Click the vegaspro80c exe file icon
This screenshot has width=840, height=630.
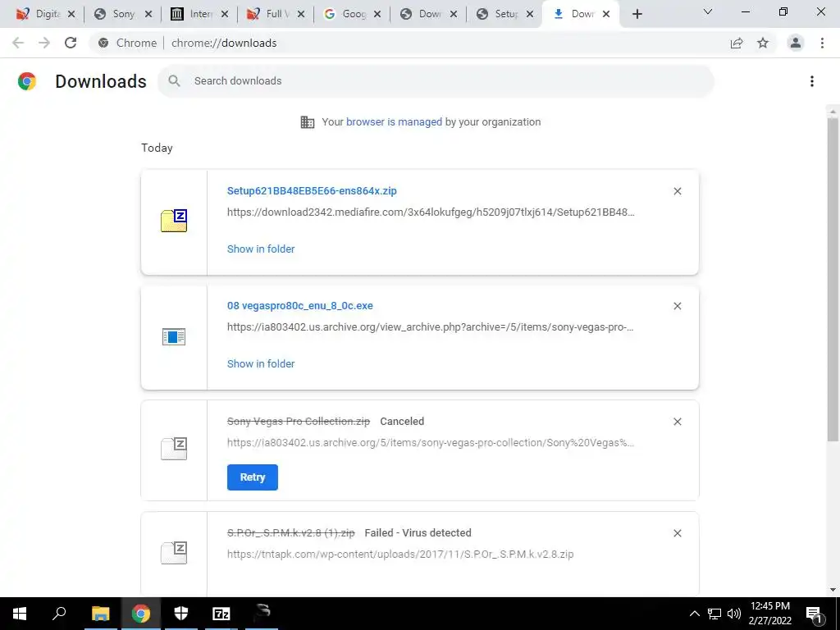(174, 337)
